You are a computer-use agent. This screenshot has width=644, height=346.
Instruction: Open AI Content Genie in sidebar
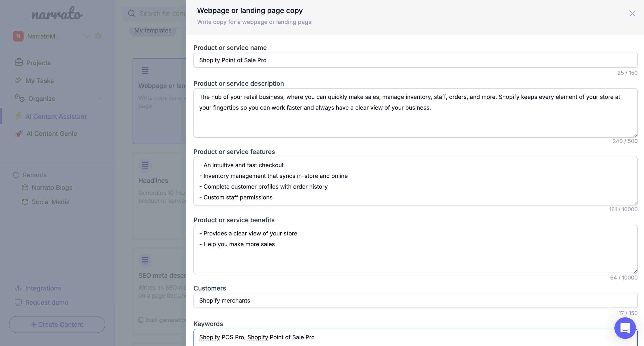(52, 134)
